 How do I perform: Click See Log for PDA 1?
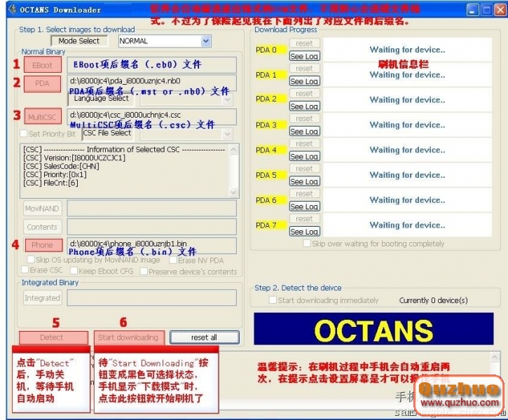pyautogui.click(x=304, y=81)
